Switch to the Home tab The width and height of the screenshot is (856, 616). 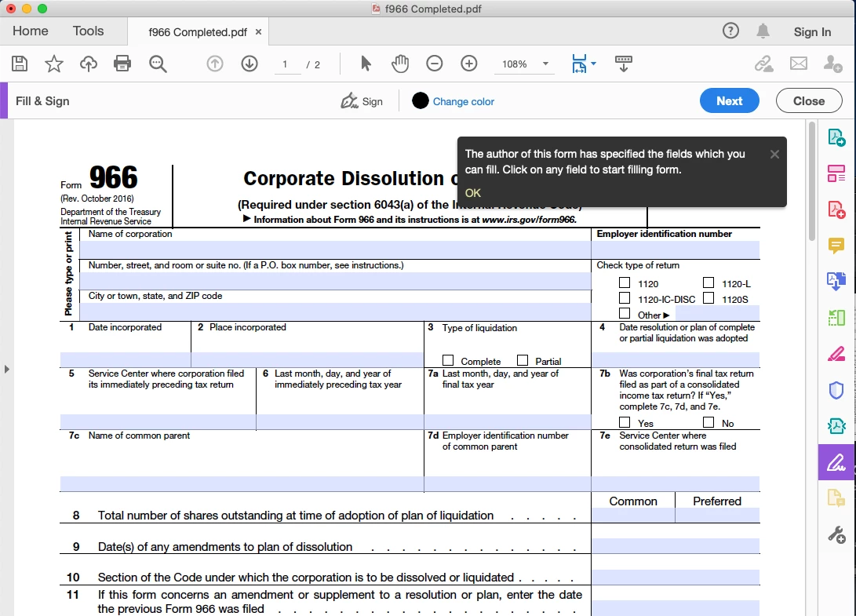pyautogui.click(x=31, y=31)
